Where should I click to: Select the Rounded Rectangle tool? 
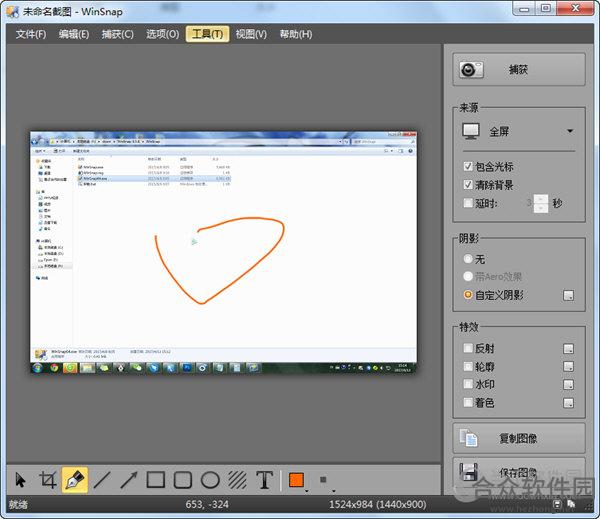pyautogui.click(x=183, y=480)
